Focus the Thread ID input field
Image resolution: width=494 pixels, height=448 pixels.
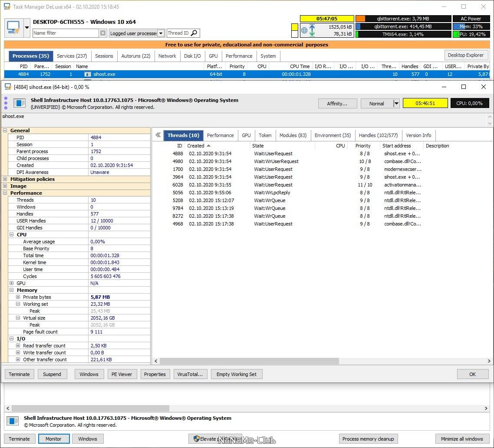click(x=178, y=33)
